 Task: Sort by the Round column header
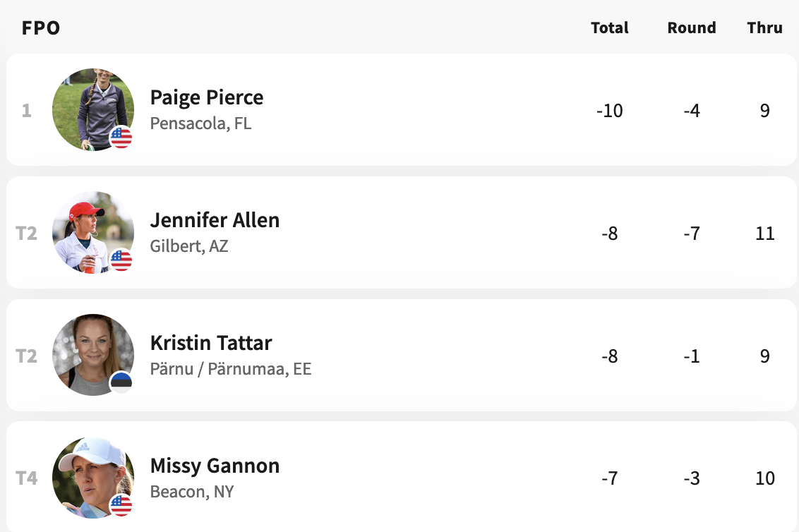click(x=692, y=28)
